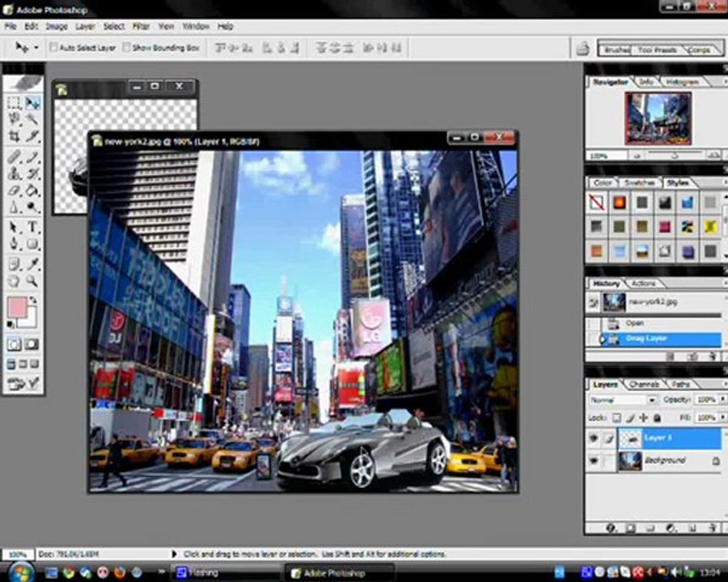Delete current state in History panel
This screenshot has width=728, height=582.
pos(713,356)
